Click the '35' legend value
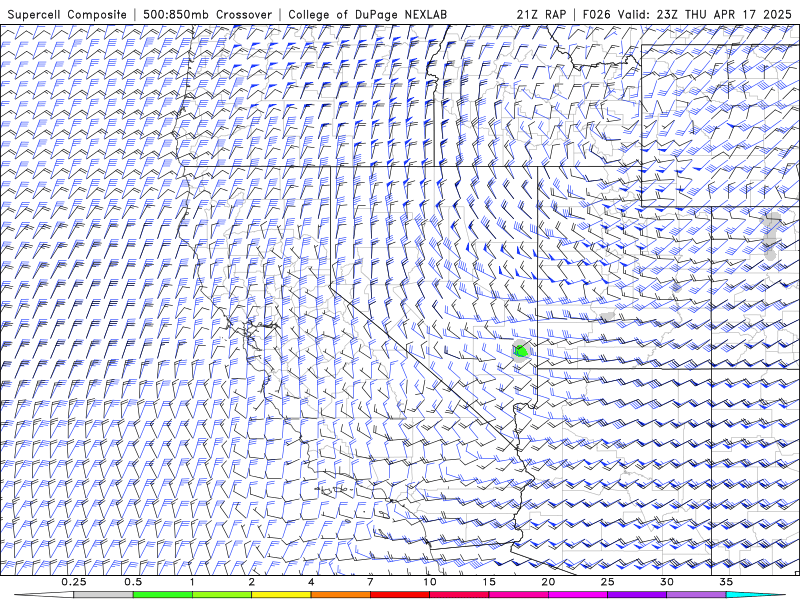The width and height of the screenshot is (800, 600). pyautogui.click(x=726, y=582)
